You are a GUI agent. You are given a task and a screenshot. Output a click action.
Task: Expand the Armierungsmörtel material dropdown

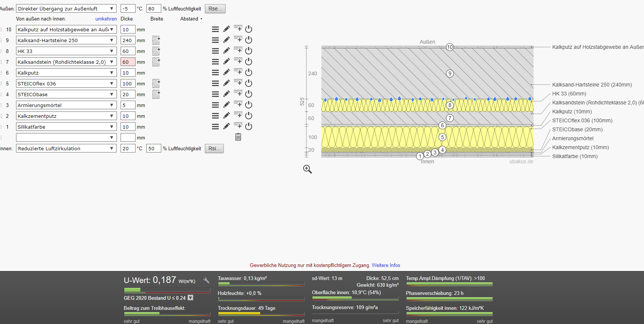click(66, 105)
